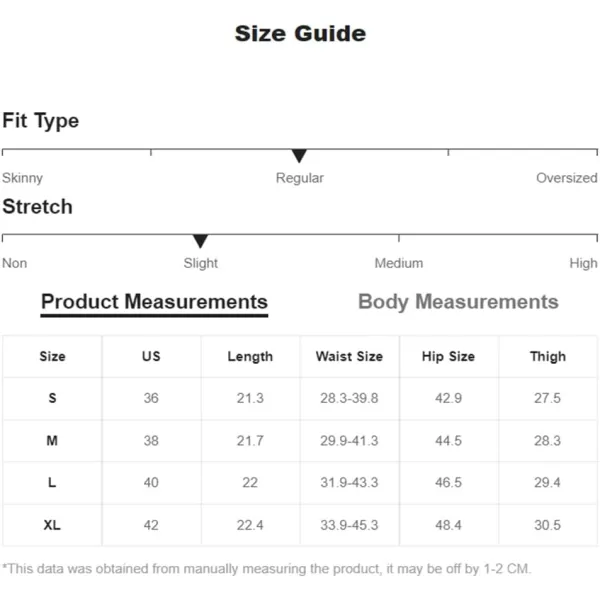Click the Fit Type Regular marker triangle

coord(299,156)
